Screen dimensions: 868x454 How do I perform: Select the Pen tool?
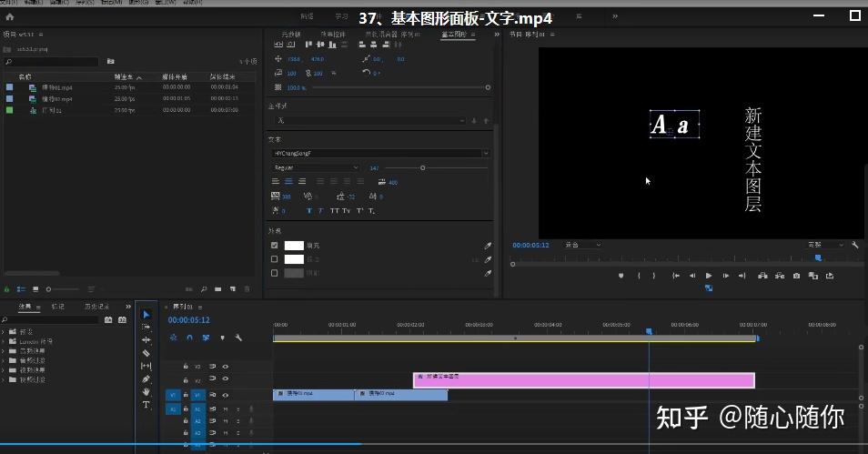146,379
